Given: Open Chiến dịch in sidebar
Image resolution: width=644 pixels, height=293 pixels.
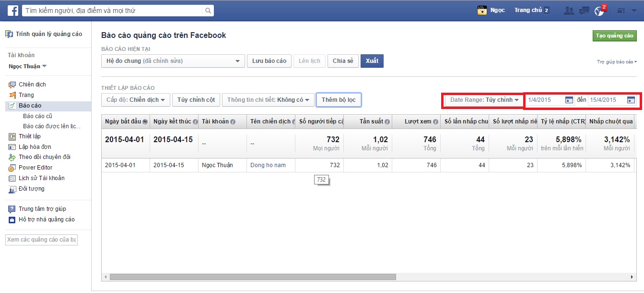Looking at the screenshot, I should 32,85.
